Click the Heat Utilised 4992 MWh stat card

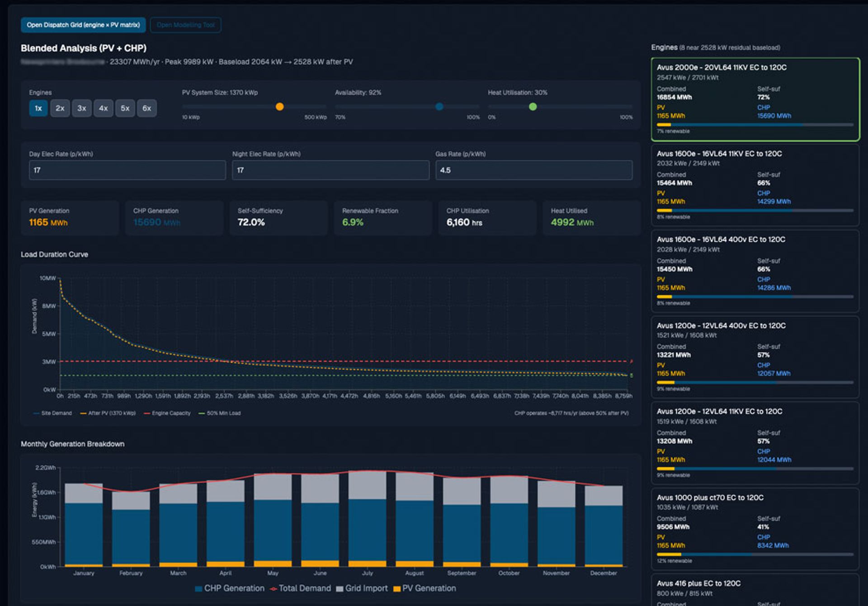tap(592, 218)
